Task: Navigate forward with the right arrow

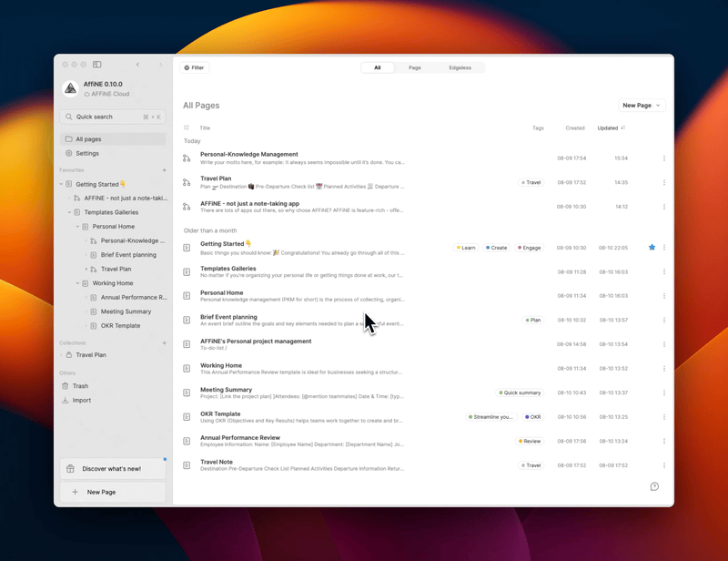Action: (161, 65)
